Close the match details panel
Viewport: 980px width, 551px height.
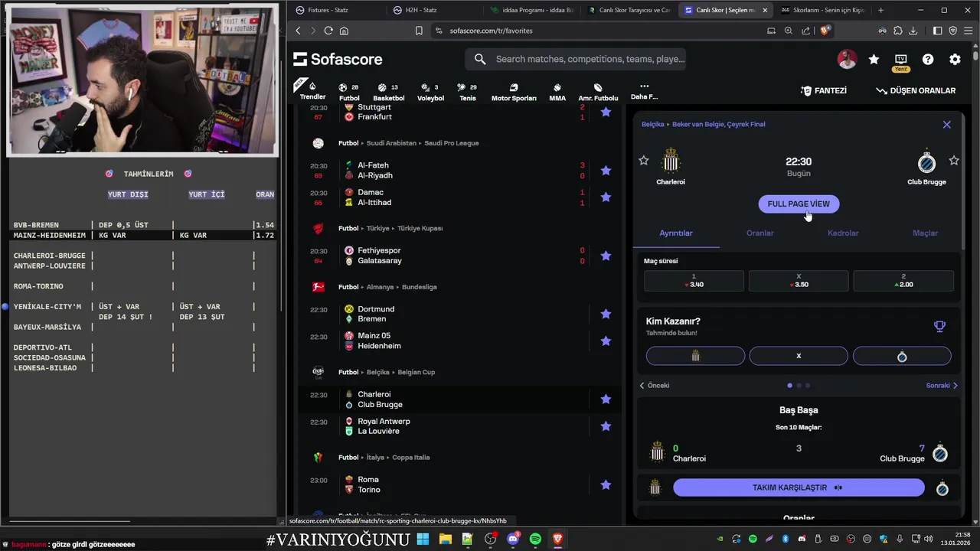(x=946, y=124)
